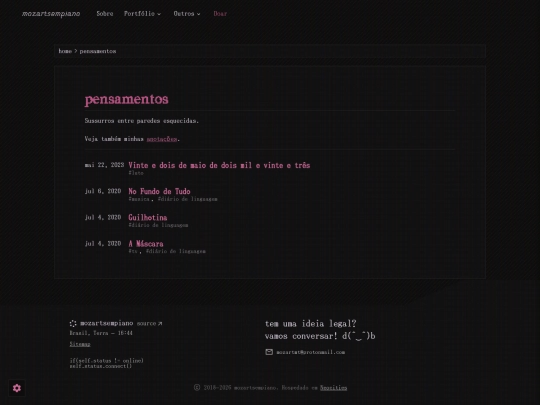Open the Sobre menu item

point(105,14)
